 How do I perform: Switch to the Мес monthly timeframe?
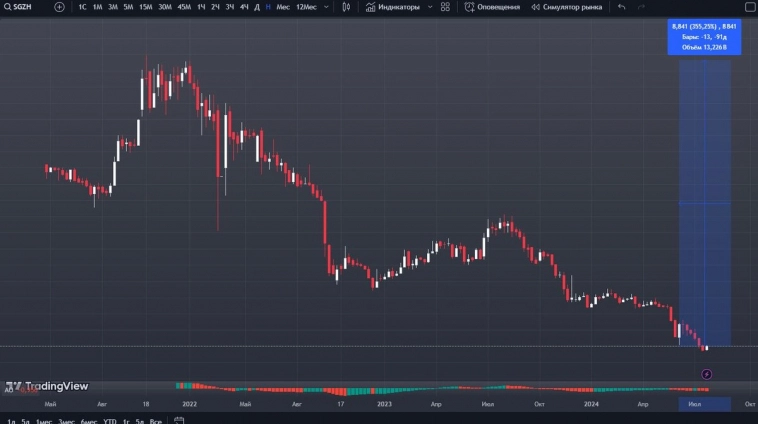click(283, 7)
